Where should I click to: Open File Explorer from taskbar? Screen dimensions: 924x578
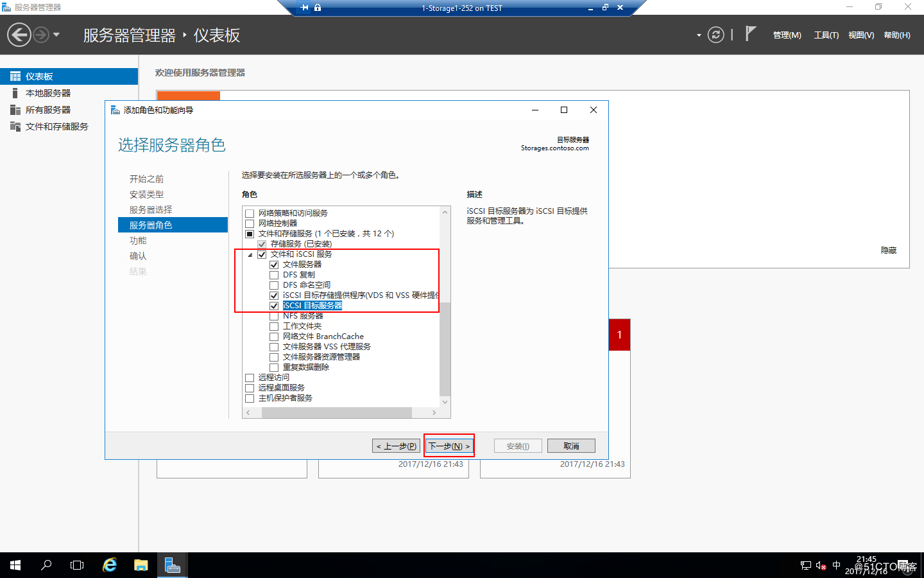pyautogui.click(x=141, y=565)
